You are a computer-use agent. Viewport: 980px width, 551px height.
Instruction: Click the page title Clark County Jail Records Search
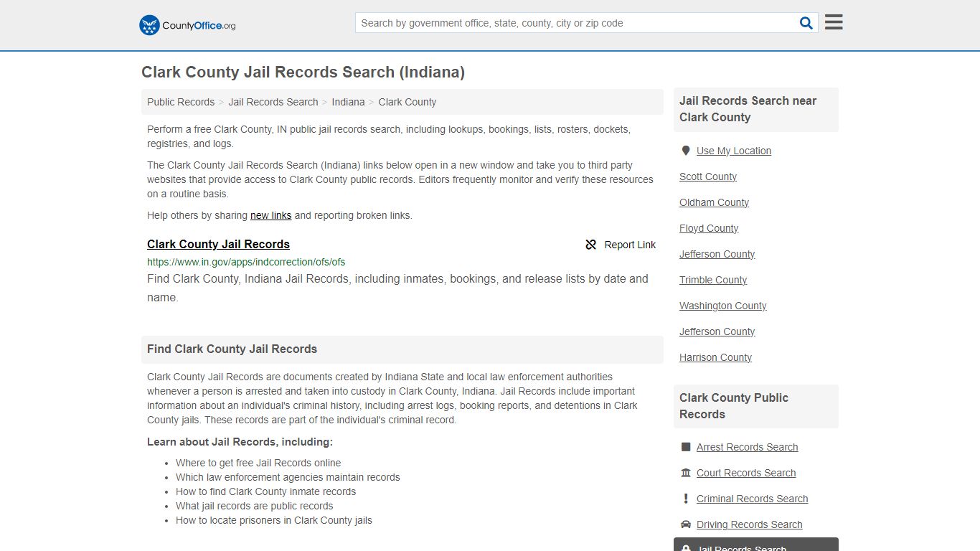coord(303,72)
